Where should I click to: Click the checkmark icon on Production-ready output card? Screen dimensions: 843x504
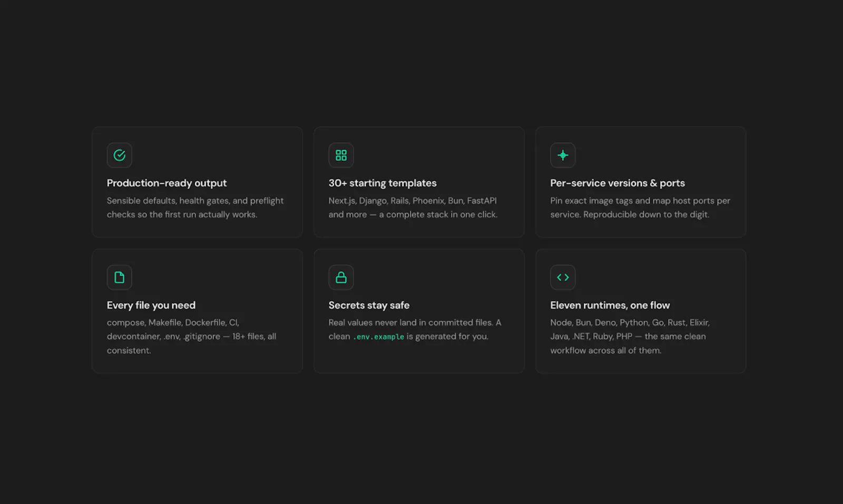click(120, 155)
